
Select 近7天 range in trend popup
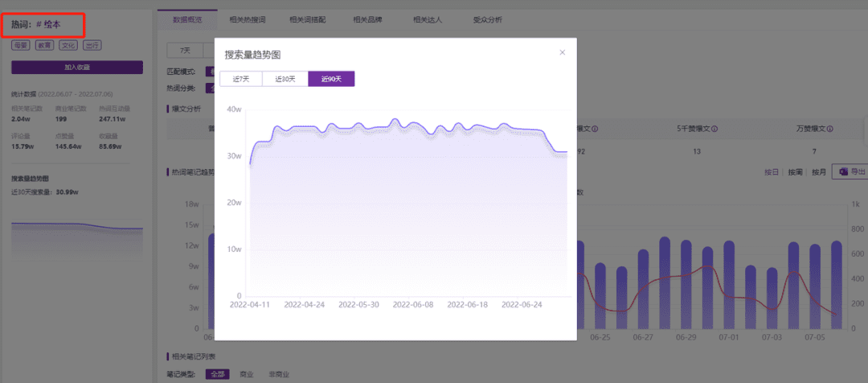(x=241, y=79)
